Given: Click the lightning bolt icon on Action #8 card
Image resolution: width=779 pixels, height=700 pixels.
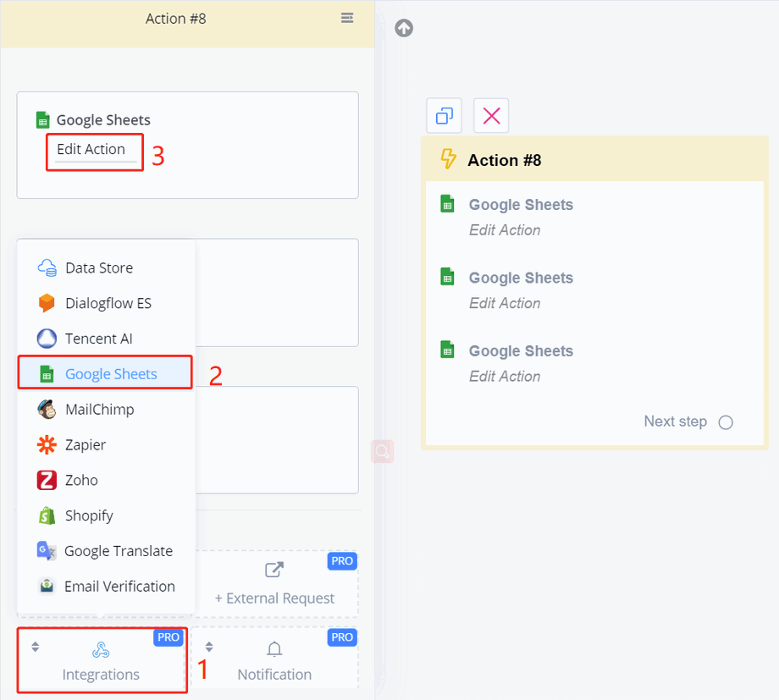Looking at the screenshot, I should [x=449, y=160].
